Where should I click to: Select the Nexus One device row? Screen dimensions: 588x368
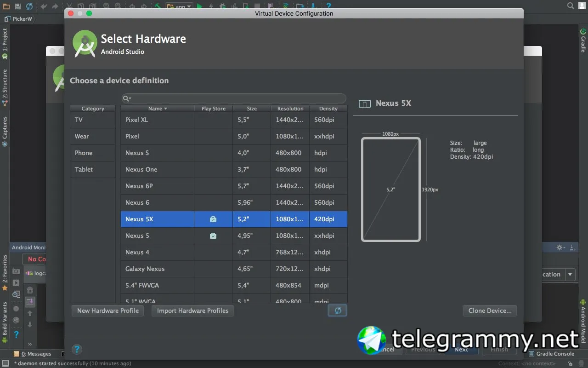coord(234,169)
